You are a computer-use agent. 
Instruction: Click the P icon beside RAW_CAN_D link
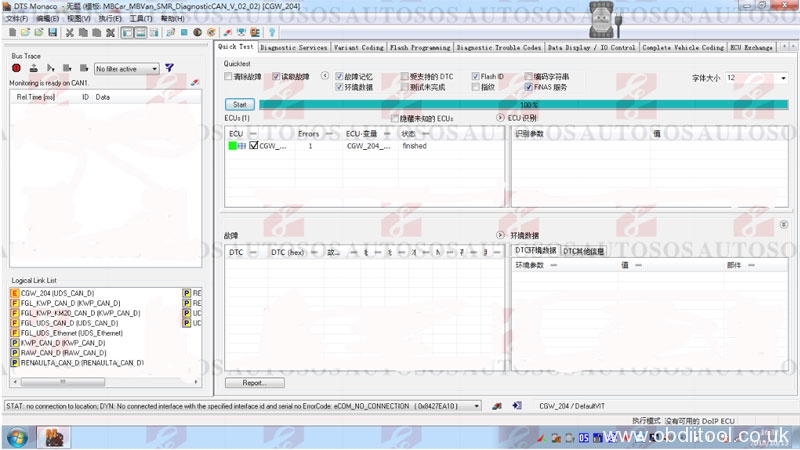15,353
